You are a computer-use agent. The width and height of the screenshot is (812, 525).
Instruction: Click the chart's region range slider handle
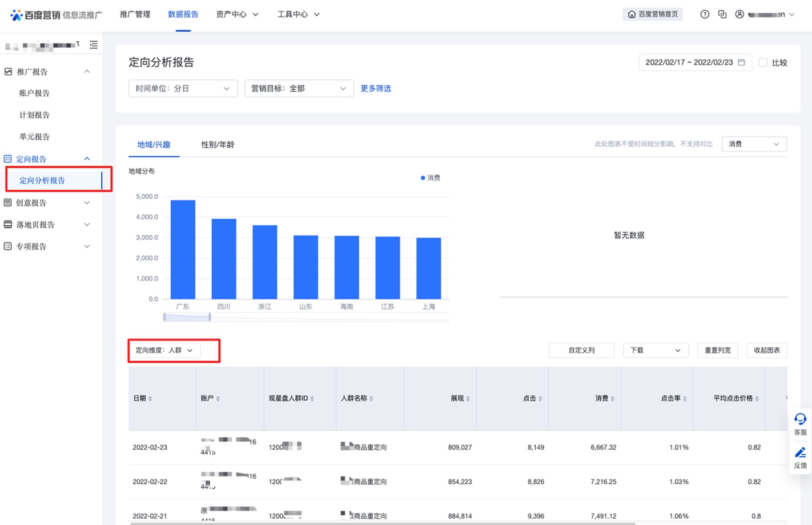point(209,317)
